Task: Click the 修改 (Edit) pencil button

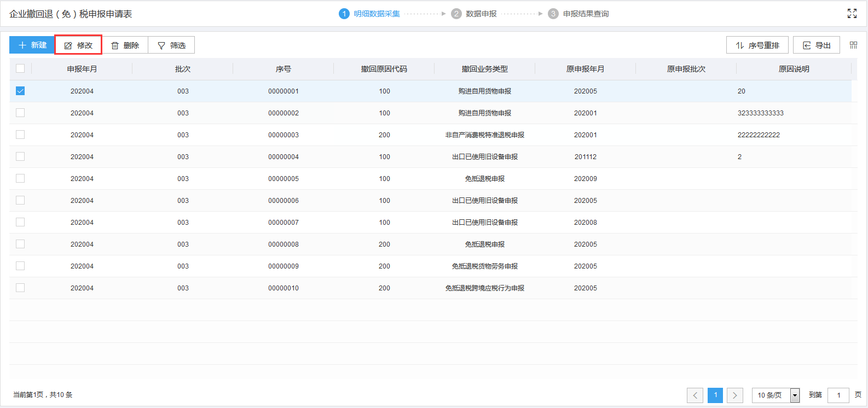Action: (x=78, y=45)
